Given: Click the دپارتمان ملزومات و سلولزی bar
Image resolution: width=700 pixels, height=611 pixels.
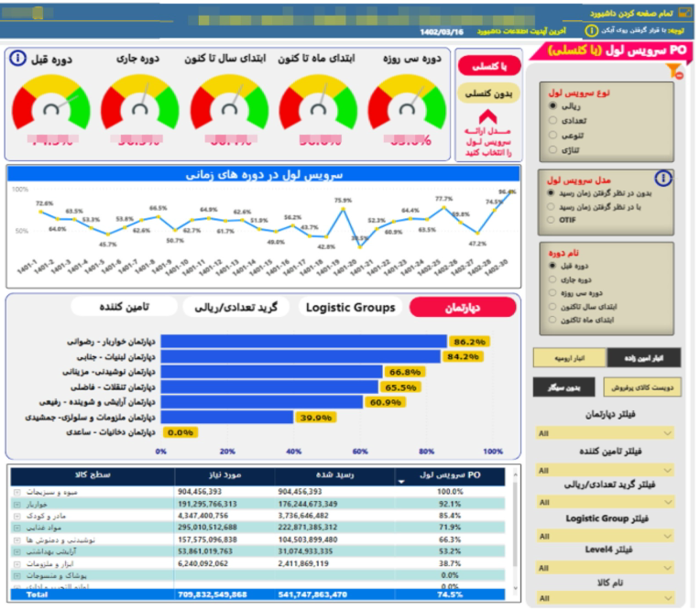Looking at the screenshot, I should coord(227,418).
